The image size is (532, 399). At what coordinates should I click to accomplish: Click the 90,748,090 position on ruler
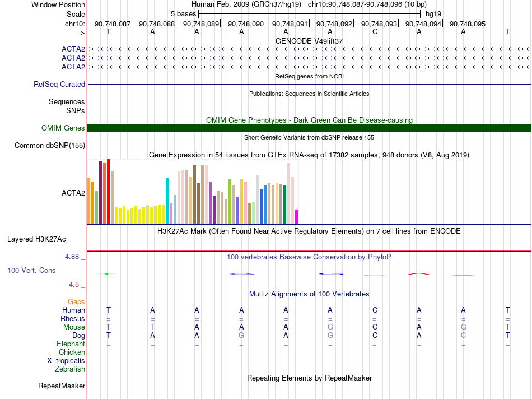(x=246, y=24)
